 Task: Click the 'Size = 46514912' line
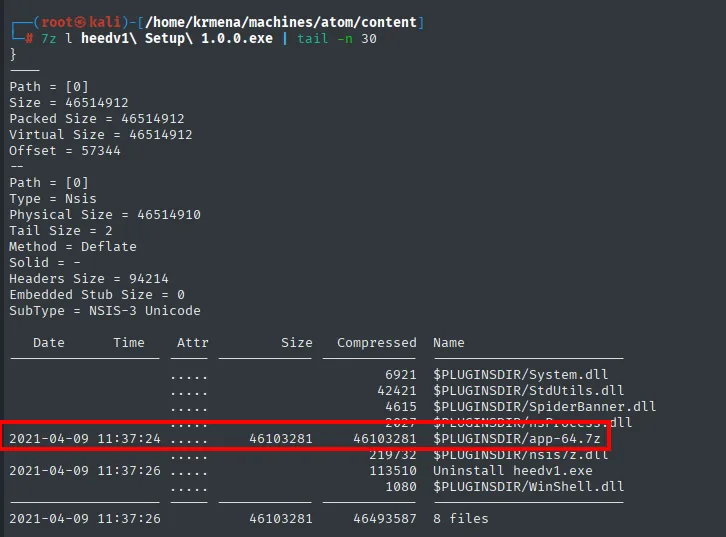pos(69,103)
